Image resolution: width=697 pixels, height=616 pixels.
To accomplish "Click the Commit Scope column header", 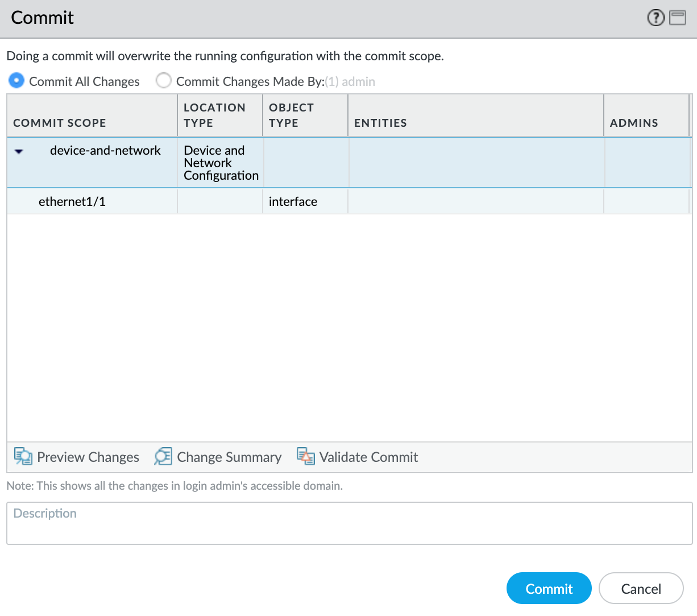I will pos(60,123).
